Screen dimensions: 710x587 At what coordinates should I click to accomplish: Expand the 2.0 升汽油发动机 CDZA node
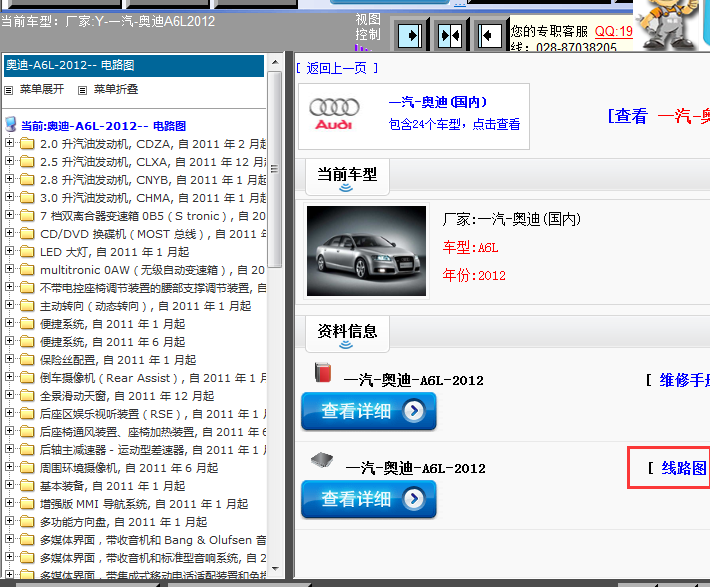pyautogui.click(x=9, y=143)
